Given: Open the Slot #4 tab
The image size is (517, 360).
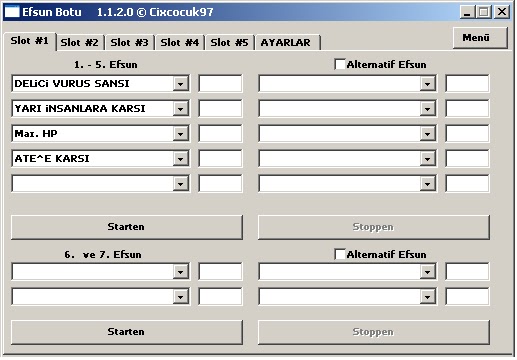Looking at the screenshot, I should pos(179,43).
